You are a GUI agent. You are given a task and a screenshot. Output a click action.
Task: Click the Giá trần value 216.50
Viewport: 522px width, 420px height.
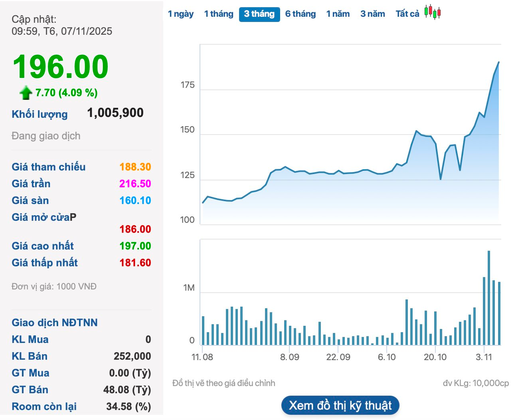[x=135, y=184]
